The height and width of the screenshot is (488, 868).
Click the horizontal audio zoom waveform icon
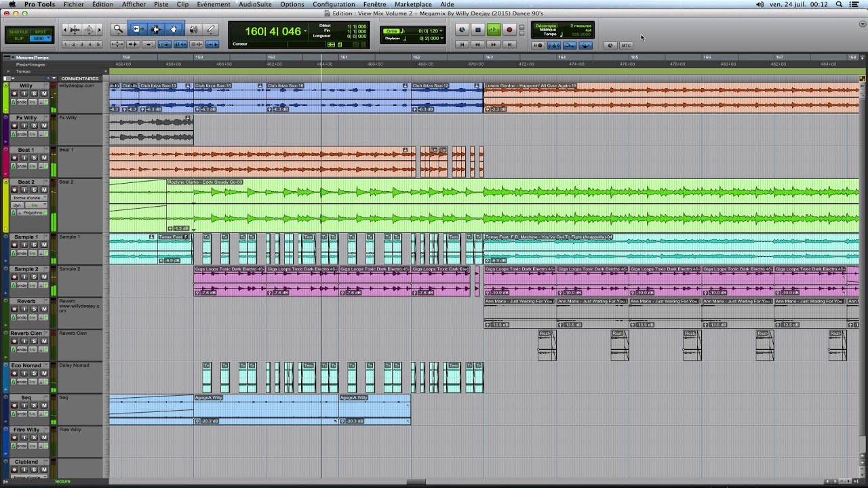(x=75, y=29)
